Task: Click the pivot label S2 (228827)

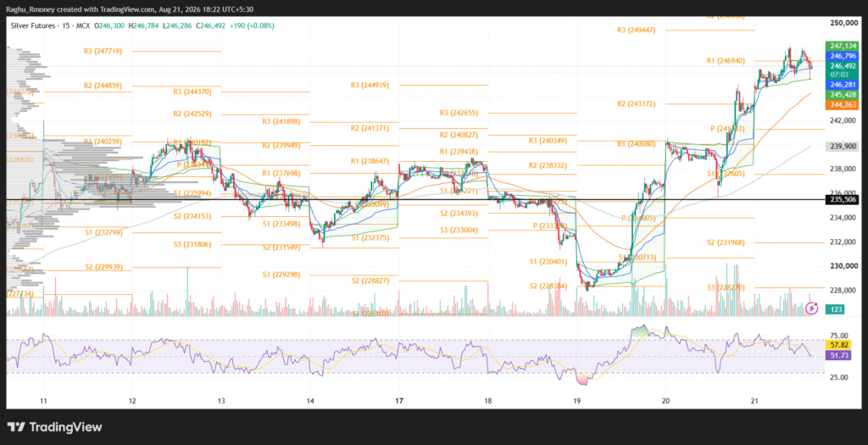Action: coord(370,281)
